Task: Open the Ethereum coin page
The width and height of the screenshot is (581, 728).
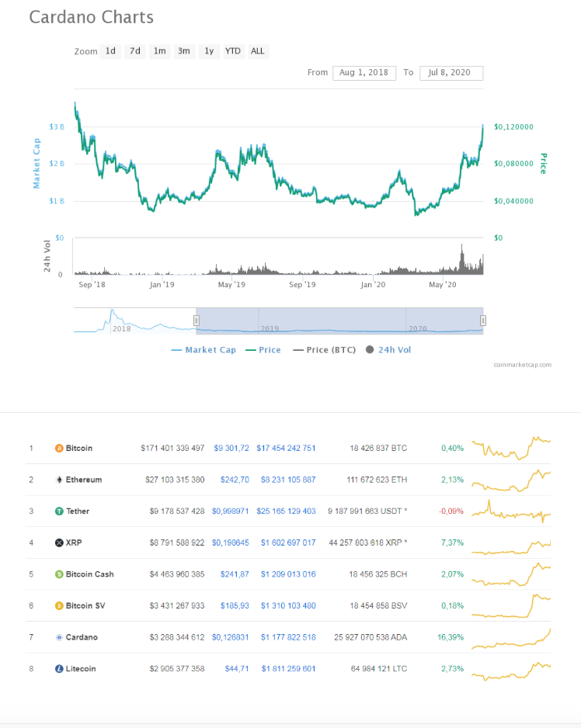Action: coord(84,480)
